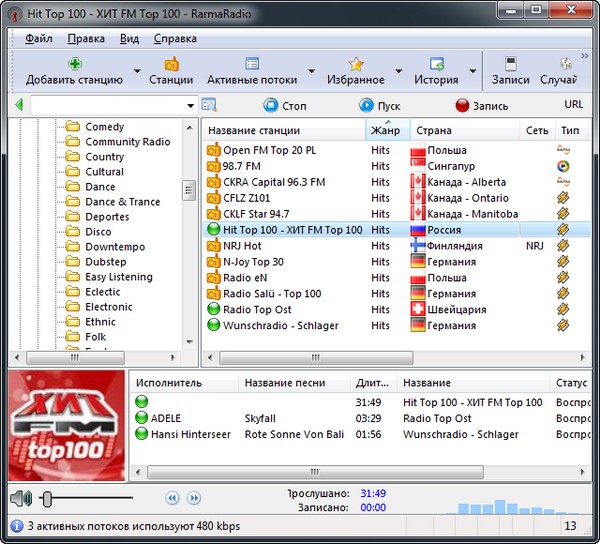The image size is (600, 544).
Task: Select the Dance & Trance genre folder
Action: click(122, 202)
